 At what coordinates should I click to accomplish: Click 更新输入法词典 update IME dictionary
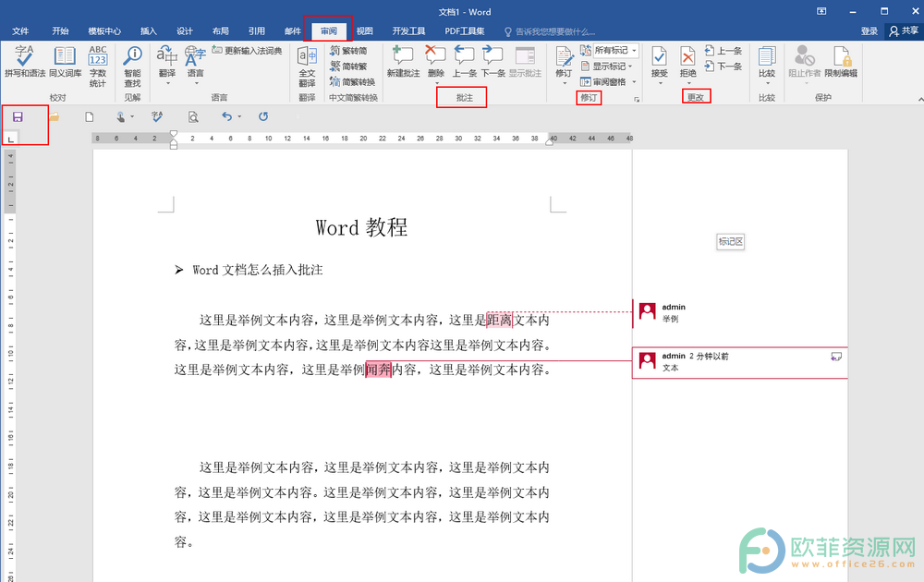[x=247, y=51]
